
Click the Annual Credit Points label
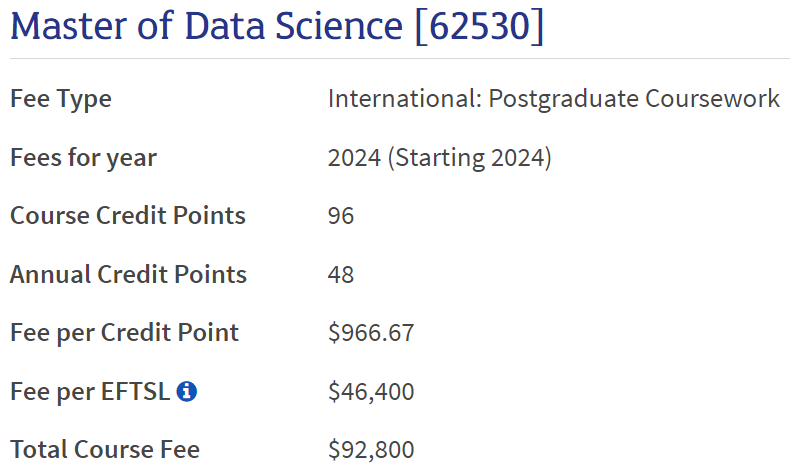pos(128,275)
